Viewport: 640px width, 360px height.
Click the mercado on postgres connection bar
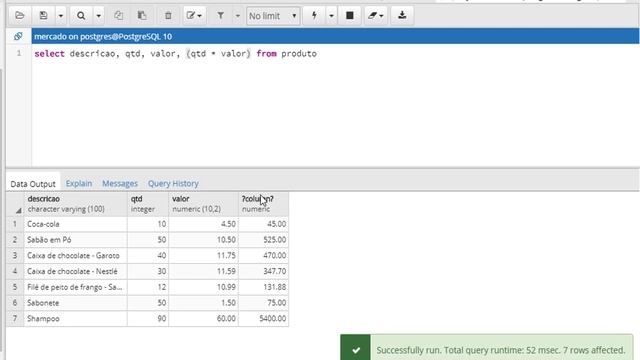335,36
